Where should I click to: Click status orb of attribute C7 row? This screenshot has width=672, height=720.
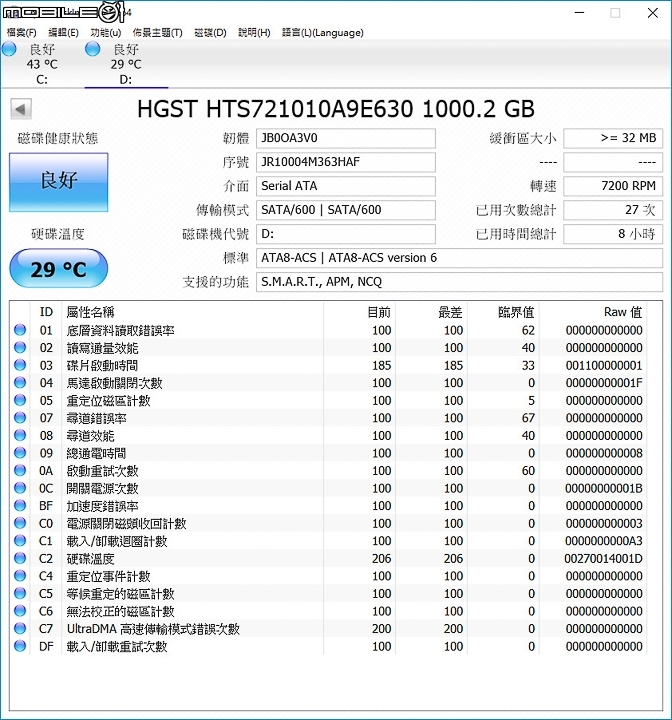(20, 628)
